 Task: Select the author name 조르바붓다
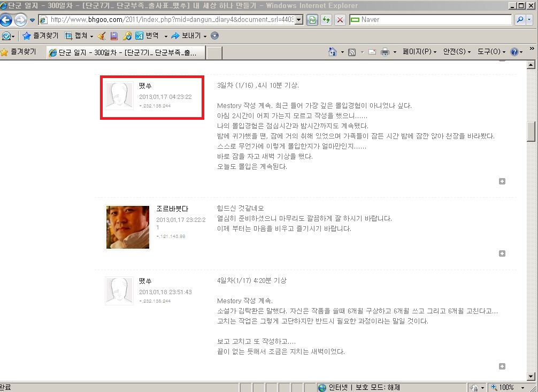point(172,209)
